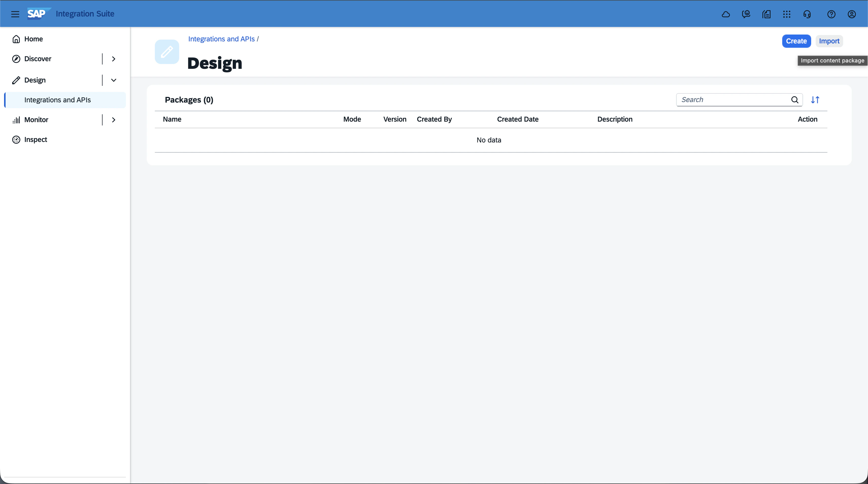Select the Home menu entry
This screenshot has width=868, height=484.
point(34,39)
